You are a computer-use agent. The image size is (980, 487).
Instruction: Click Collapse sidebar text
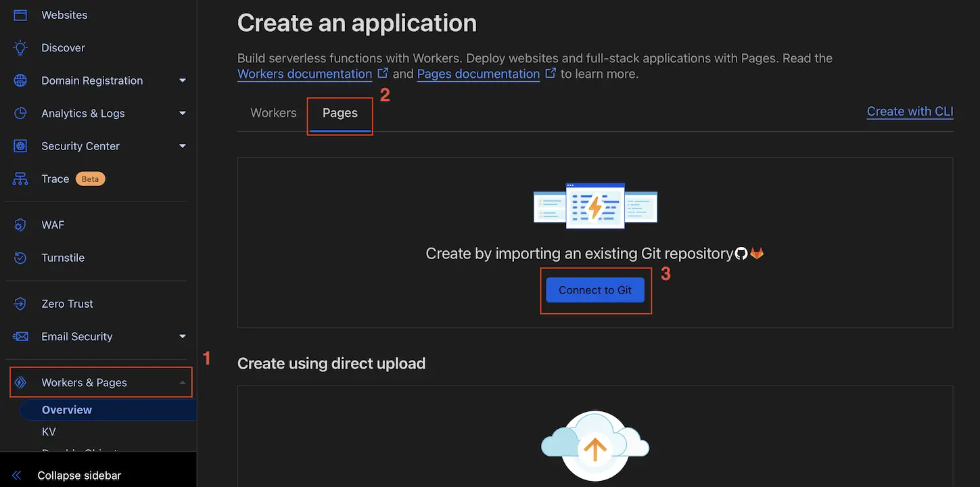[x=79, y=476]
